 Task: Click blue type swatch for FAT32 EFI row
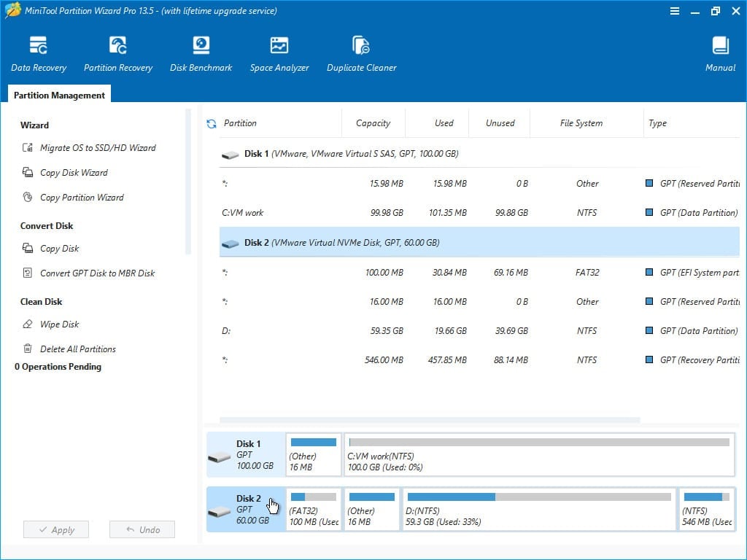(x=649, y=272)
